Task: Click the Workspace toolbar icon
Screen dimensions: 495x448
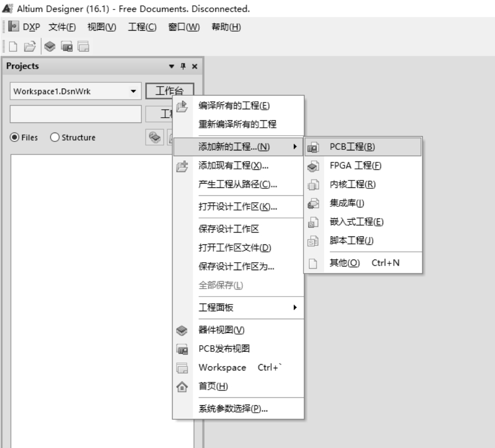Action: click(83, 46)
